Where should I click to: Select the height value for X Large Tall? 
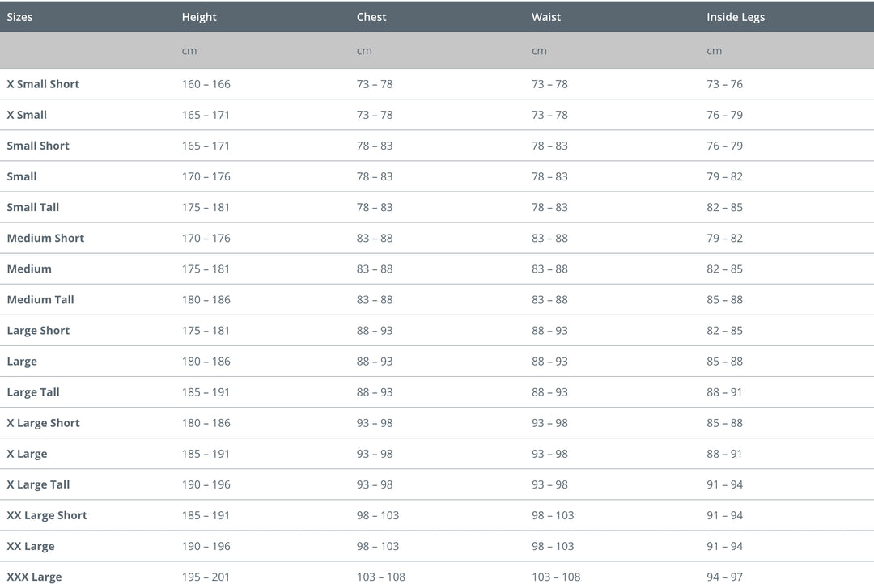tap(206, 484)
